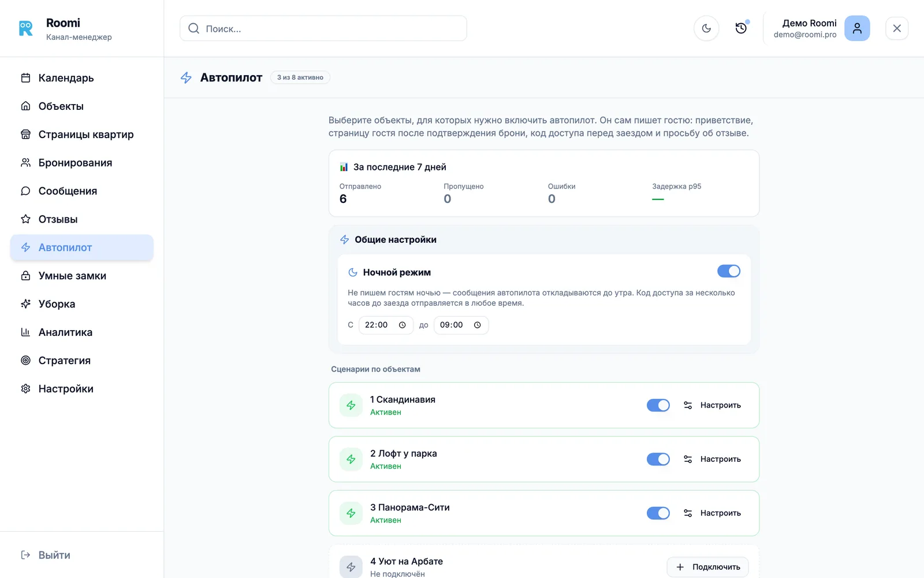Click Выйти to log out

[x=82, y=555]
